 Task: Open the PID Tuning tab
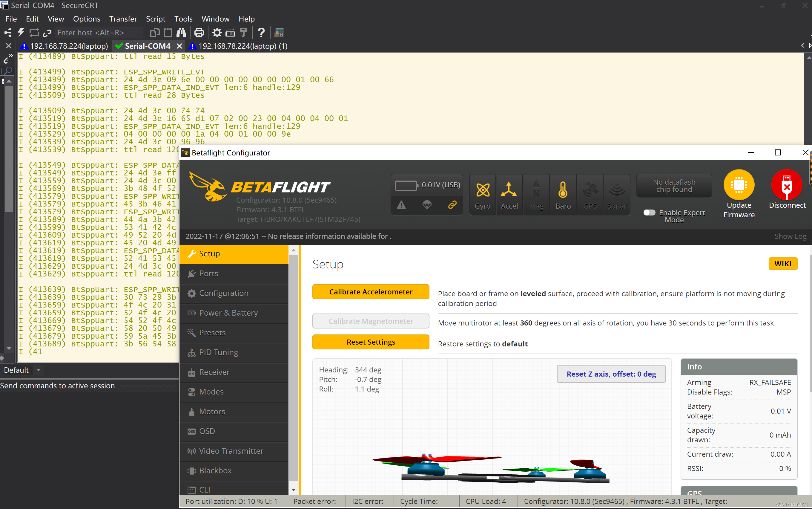(234, 352)
